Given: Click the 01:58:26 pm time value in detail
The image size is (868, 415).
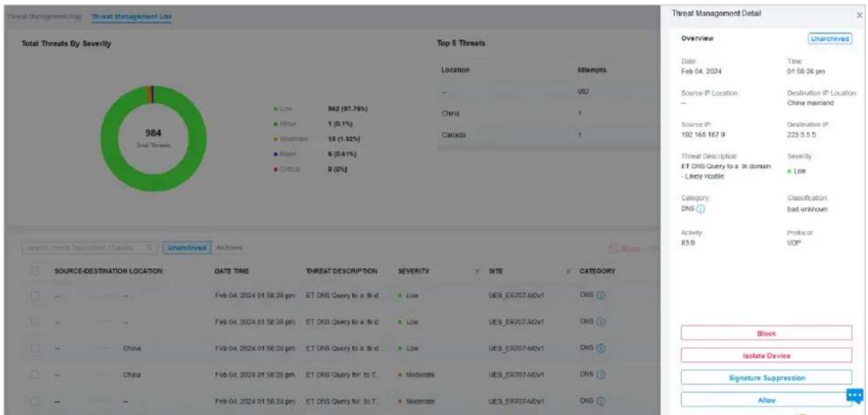Looking at the screenshot, I should 807,70.
